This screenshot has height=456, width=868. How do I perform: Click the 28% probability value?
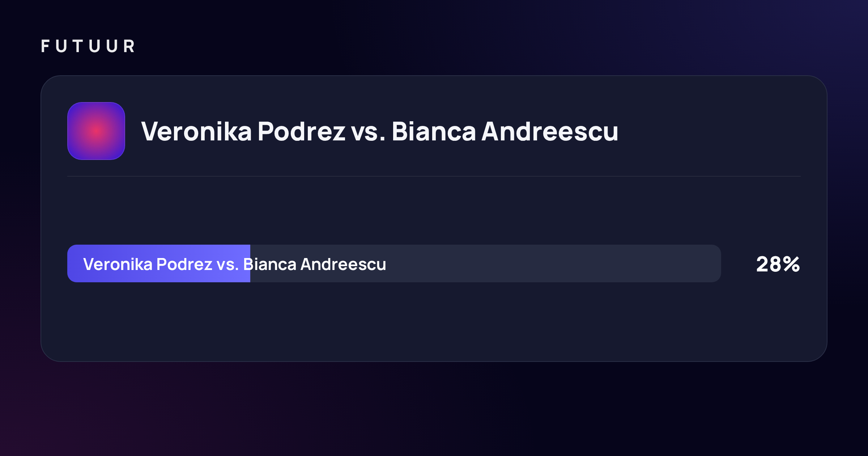(x=778, y=264)
